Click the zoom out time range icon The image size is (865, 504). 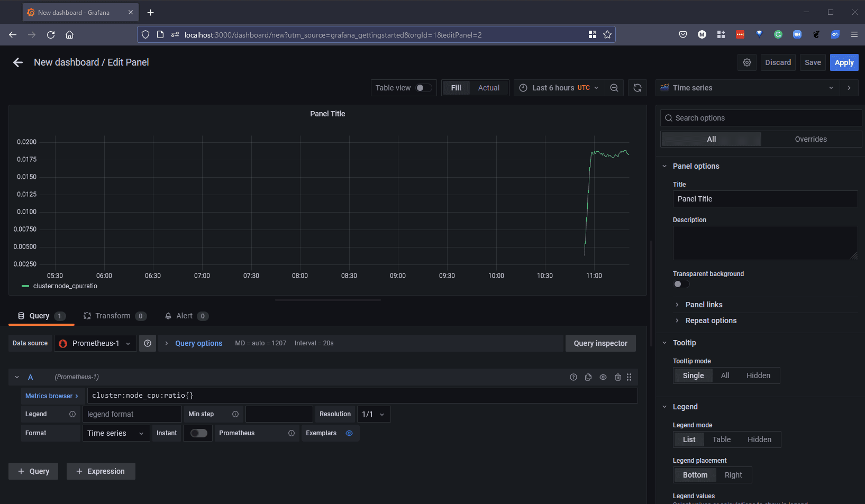coord(614,88)
